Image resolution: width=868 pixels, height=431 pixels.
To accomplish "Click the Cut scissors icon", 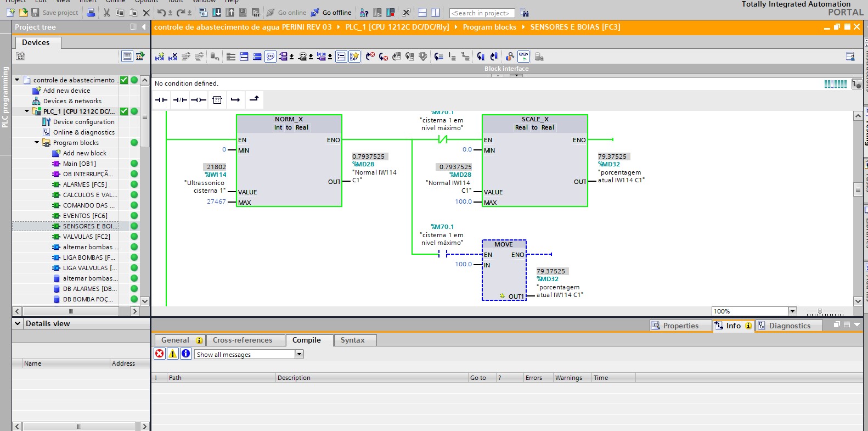I will coord(106,13).
